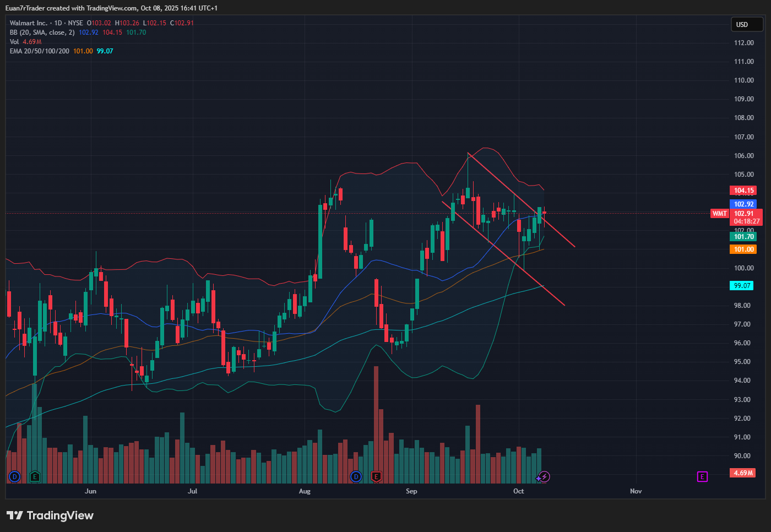This screenshot has height=532, width=771.
Task: Click the high value H103.26 in the legend
Action: click(x=127, y=23)
